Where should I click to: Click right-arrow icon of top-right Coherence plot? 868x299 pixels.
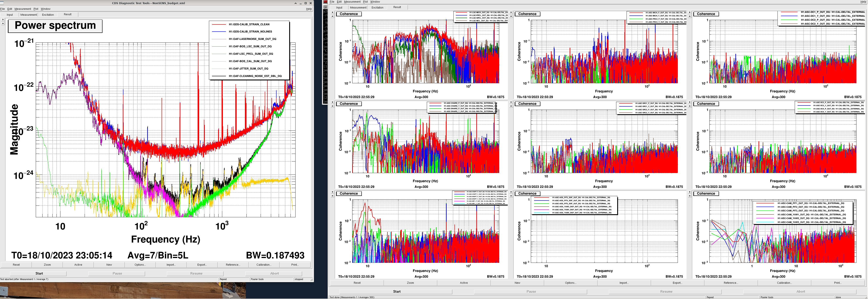coord(689,12)
